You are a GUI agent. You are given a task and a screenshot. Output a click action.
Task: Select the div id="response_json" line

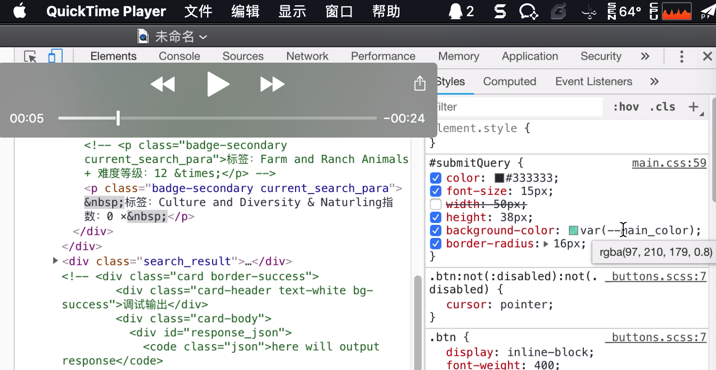point(211,333)
